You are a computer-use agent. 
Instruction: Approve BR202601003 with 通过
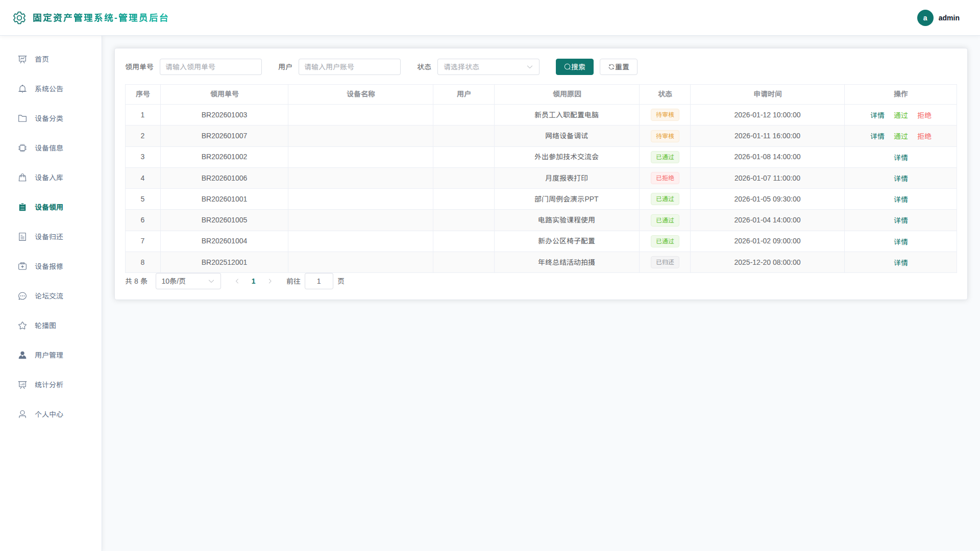pos(900,115)
